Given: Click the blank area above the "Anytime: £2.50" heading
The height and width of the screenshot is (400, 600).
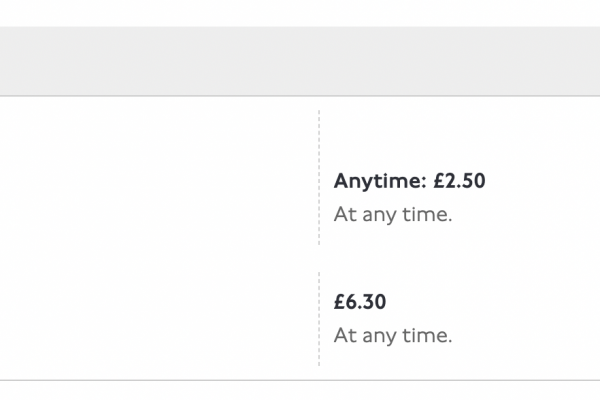Looking at the screenshot, I should (420, 135).
